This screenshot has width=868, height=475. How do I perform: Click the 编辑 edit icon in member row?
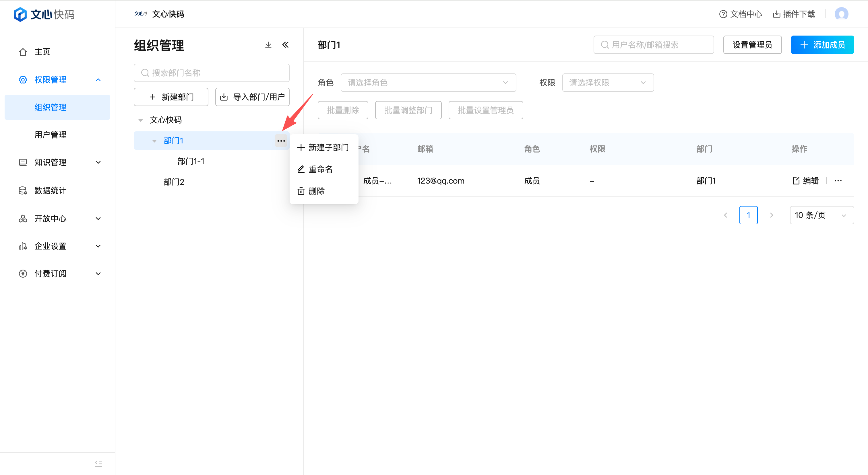pyautogui.click(x=796, y=181)
